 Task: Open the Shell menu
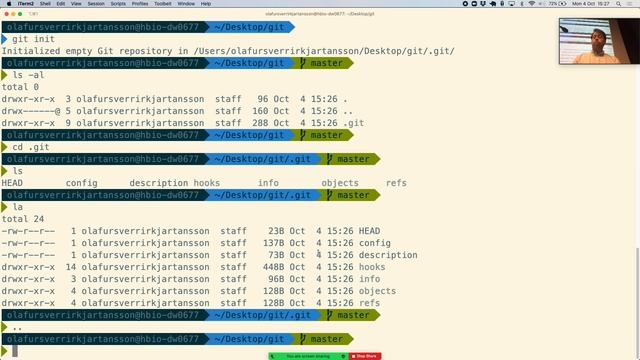[x=45, y=4]
